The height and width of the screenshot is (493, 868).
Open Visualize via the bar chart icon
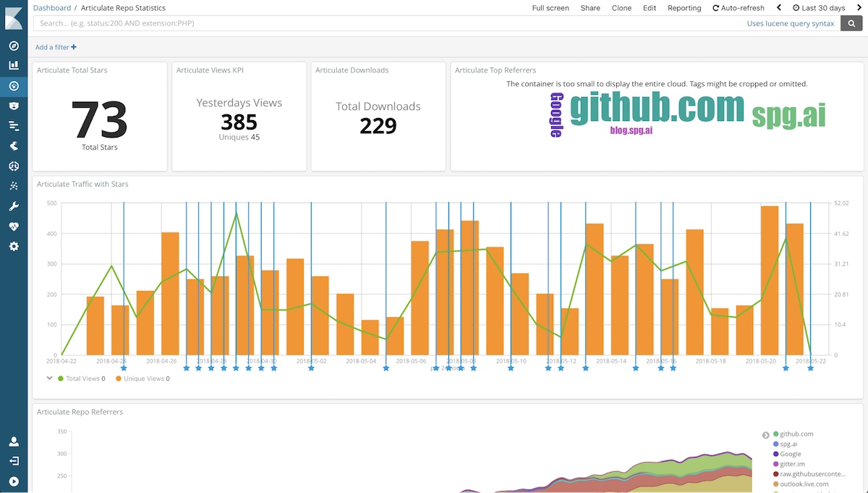[x=14, y=66]
